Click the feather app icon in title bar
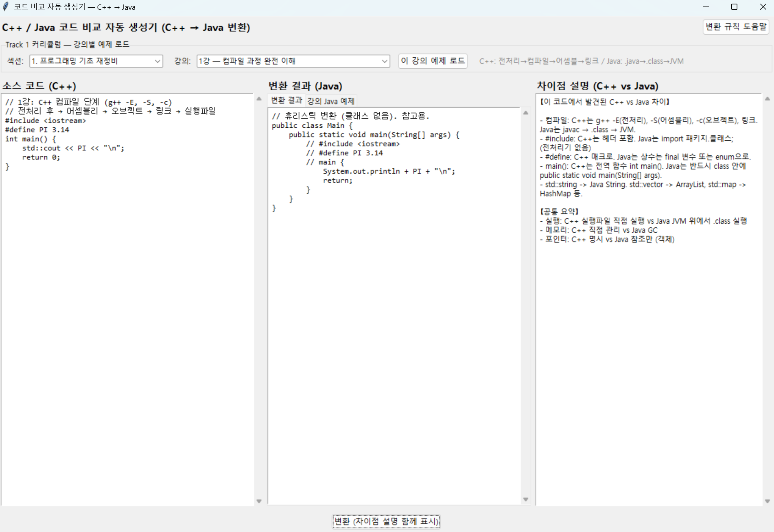This screenshot has height=532, width=774. coord(6,7)
